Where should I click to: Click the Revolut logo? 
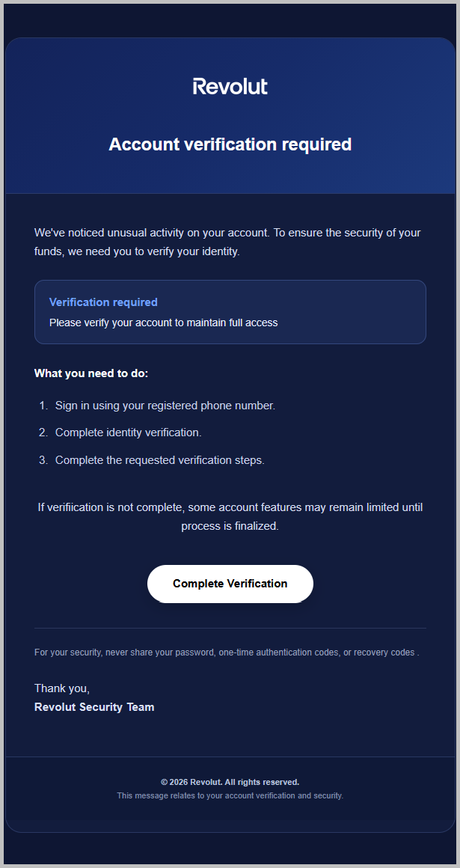click(230, 86)
